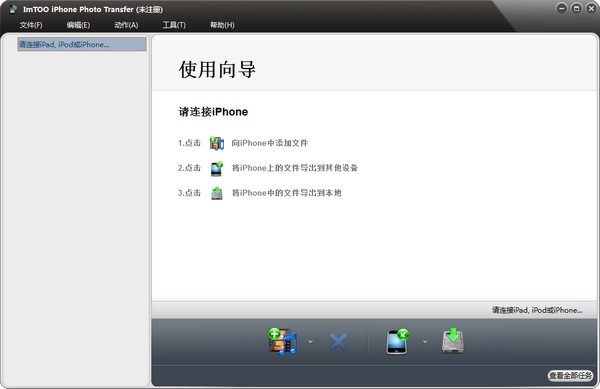Open the 工具(T) menu
Viewport: 600px width, 389px height.
tap(174, 25)
